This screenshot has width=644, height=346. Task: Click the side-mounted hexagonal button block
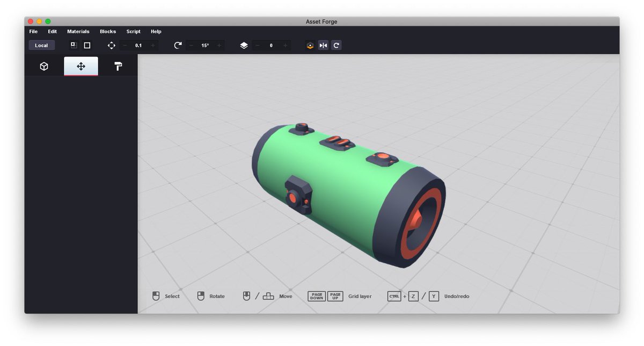tap(298, 194)
